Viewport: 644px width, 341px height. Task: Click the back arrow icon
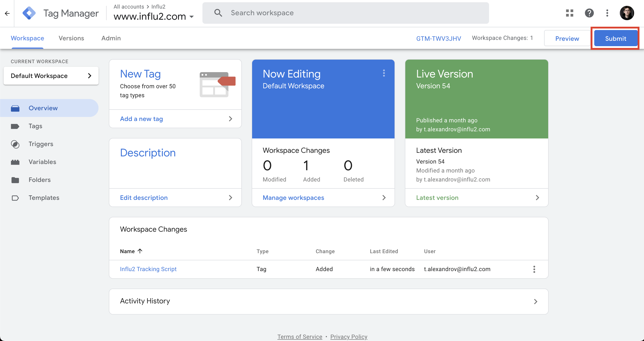point(7,13)
